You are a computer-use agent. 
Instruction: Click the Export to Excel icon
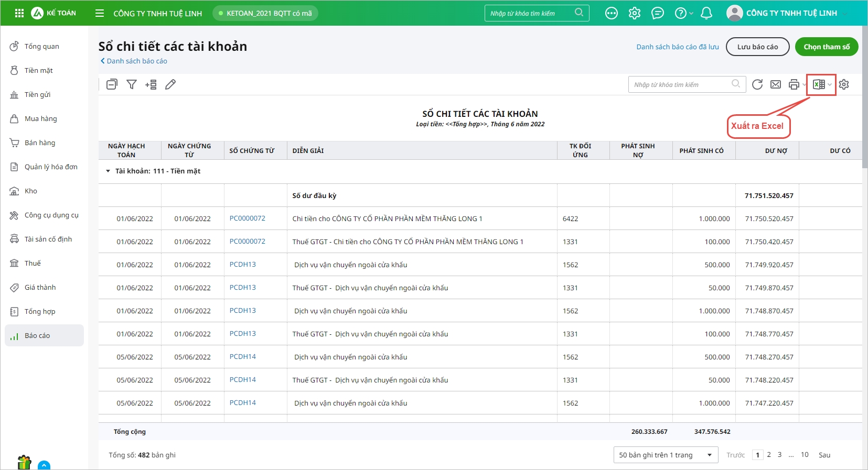(x=818, y=84)
